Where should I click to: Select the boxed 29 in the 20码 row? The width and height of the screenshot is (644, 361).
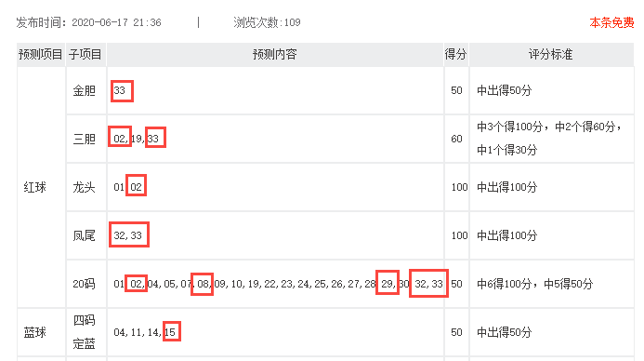388,283
